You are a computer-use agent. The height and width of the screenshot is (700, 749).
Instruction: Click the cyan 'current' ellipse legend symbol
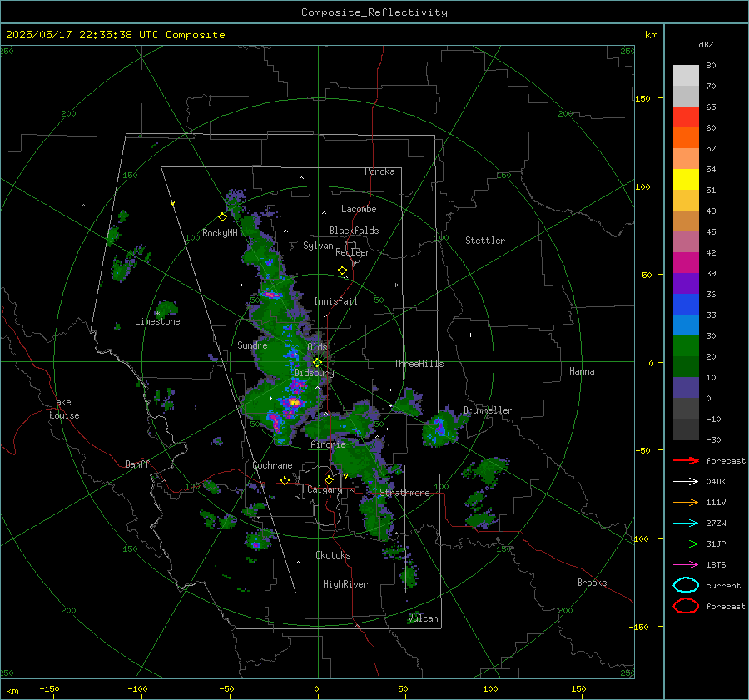686,585
